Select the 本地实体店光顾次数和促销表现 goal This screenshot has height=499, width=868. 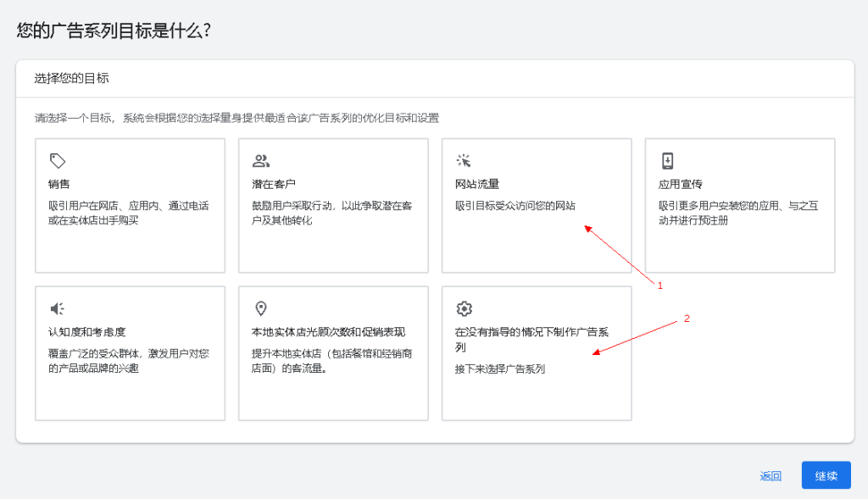[x=332, y=352]
